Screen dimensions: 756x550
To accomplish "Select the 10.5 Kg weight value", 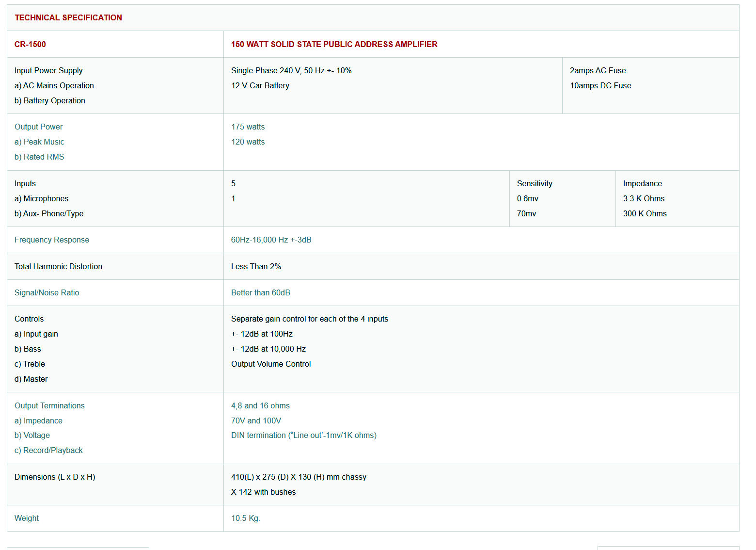I will pyautogui.click(x=245, y=518).
